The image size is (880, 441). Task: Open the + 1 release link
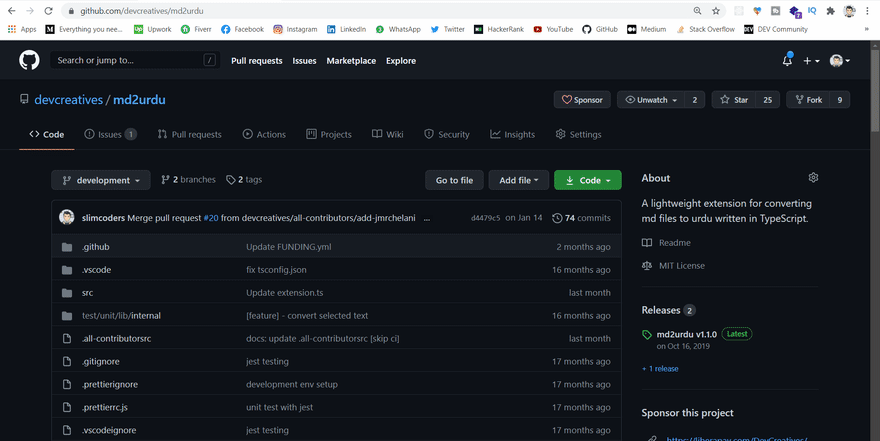point(660,369)
